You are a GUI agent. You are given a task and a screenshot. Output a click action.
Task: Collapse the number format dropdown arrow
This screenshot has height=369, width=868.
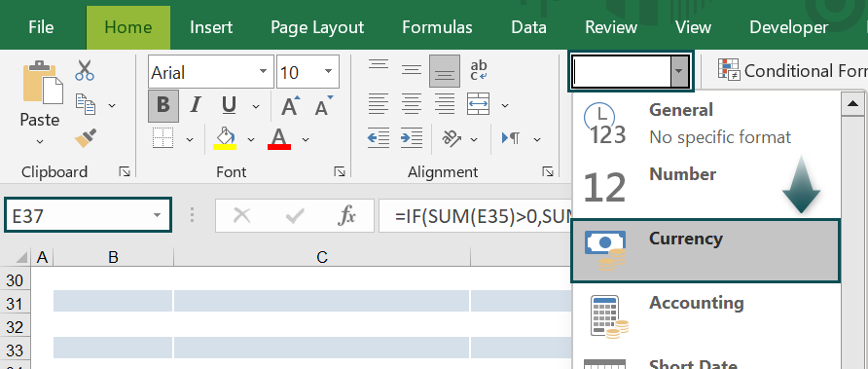679,71
